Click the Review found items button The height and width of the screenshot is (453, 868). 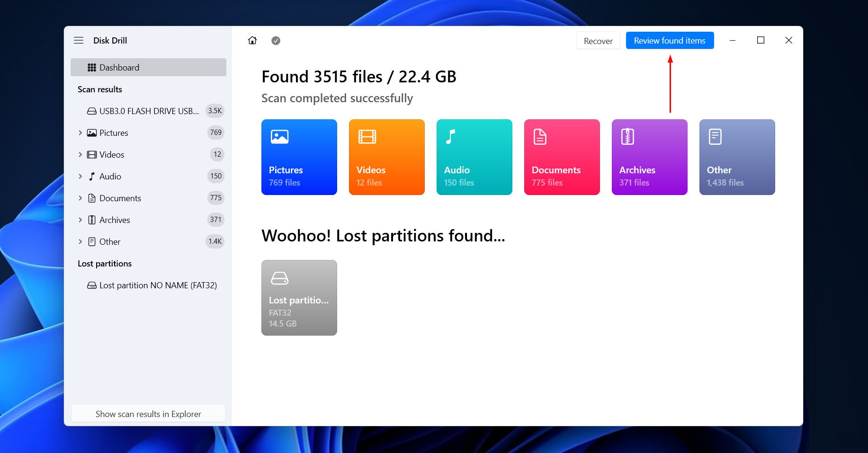pyautogui.click(x=670, y=40)
